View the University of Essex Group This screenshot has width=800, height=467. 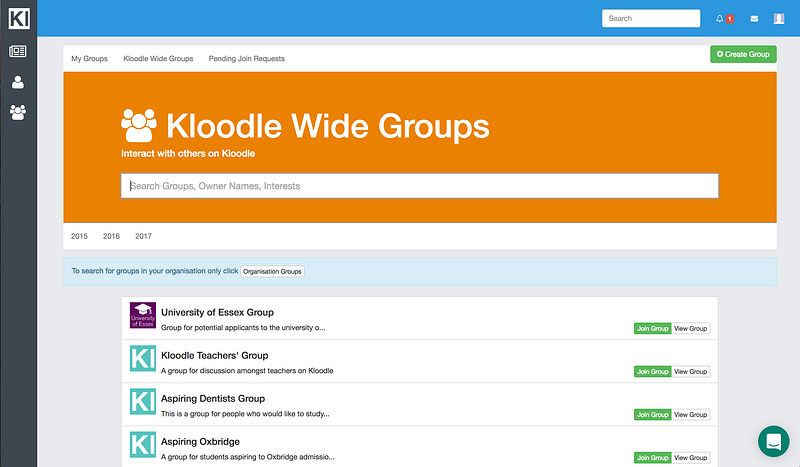[x=691, y=329]
